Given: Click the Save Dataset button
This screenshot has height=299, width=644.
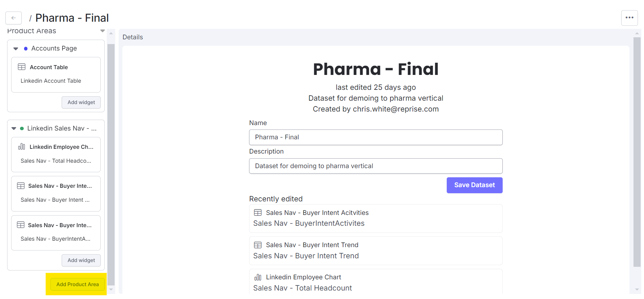Looking at the screenshot, I should (474, 185).
